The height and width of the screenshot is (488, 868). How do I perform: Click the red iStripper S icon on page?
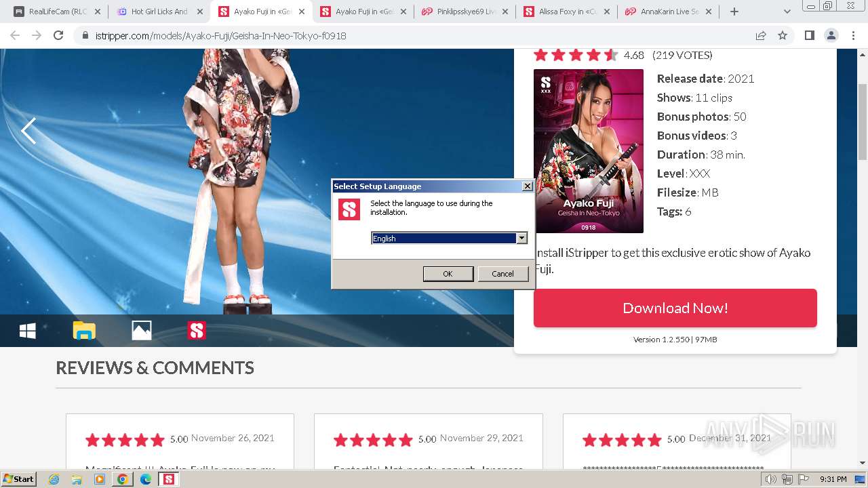tap(197, 331)
